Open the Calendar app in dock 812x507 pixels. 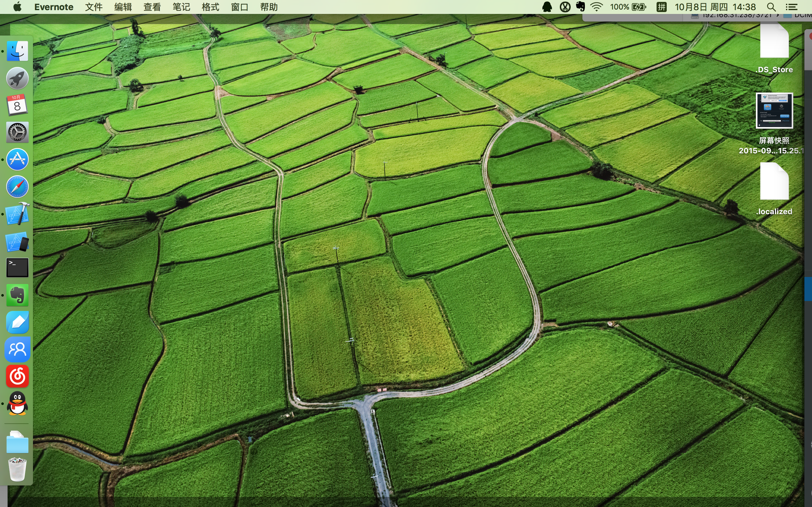coord(17,105)
